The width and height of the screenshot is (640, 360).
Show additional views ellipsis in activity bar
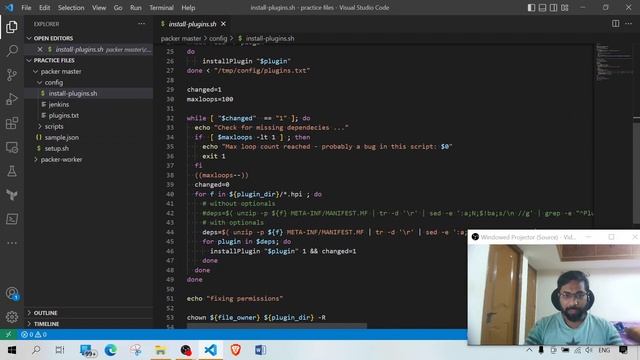[12, 243]
